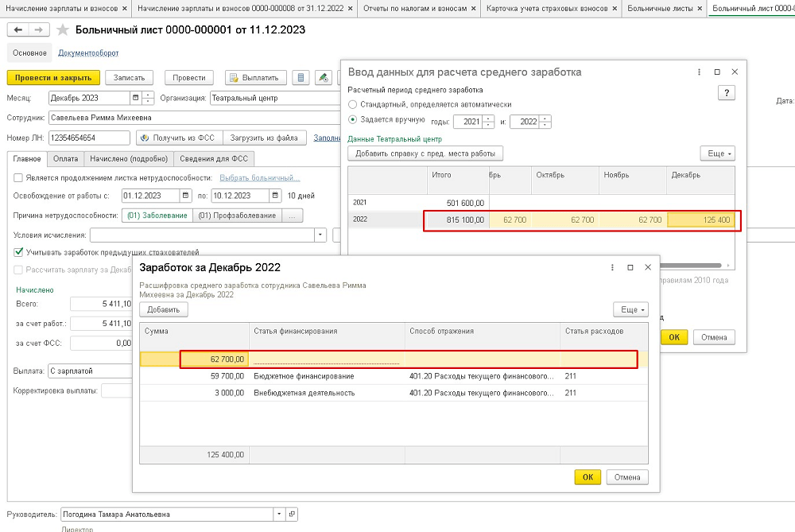The height and width of the screenshot is (532, 795).
Task: Click the calculator-style icon button after Выплатить
Action: tap(301, 78)
